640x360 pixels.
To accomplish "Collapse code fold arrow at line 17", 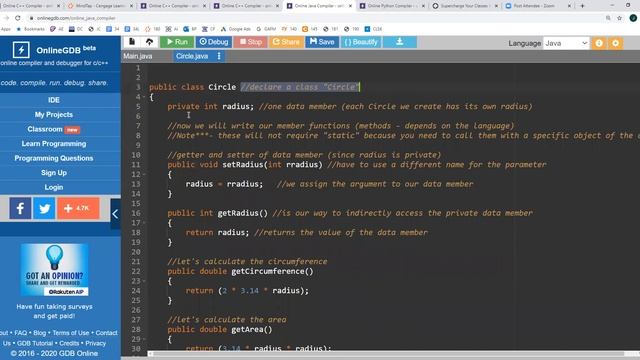I will tap(144, 223).
